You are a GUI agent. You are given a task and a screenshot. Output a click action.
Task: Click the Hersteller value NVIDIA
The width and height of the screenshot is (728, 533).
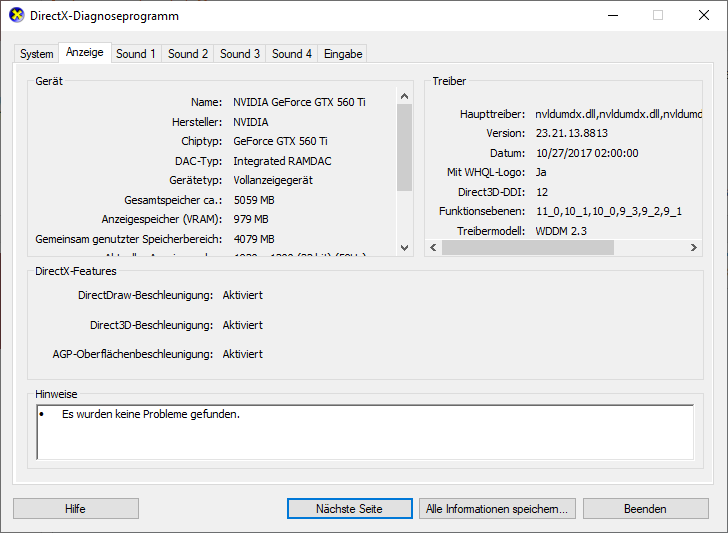point(251,122)
